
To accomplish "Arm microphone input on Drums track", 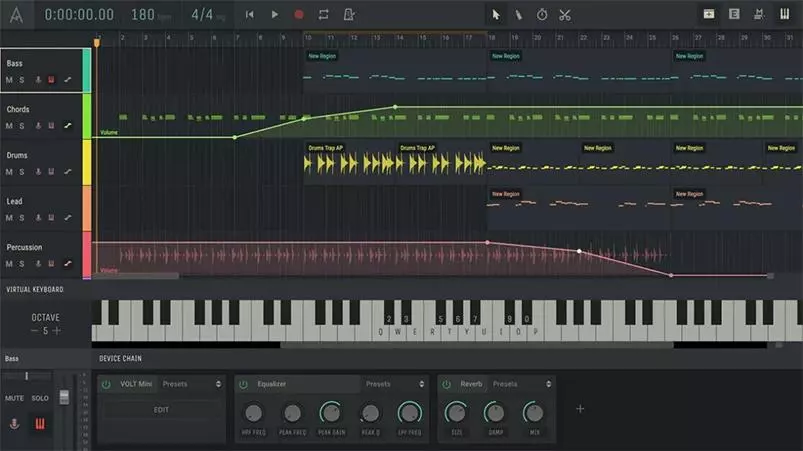I will click(38, 172).
